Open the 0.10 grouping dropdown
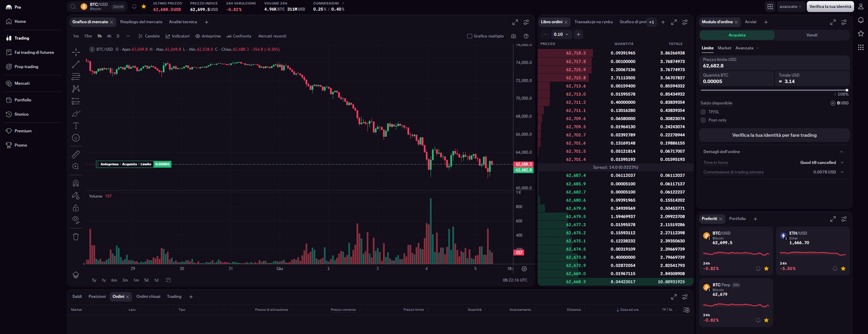The width and height of the screenshot is (868, 334). [561, 34]
